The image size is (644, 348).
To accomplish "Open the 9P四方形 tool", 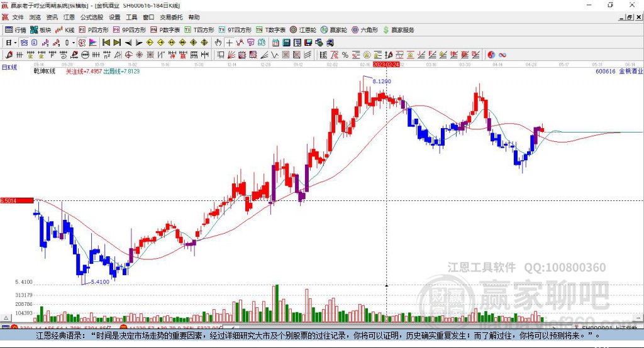I will point(130,30).
